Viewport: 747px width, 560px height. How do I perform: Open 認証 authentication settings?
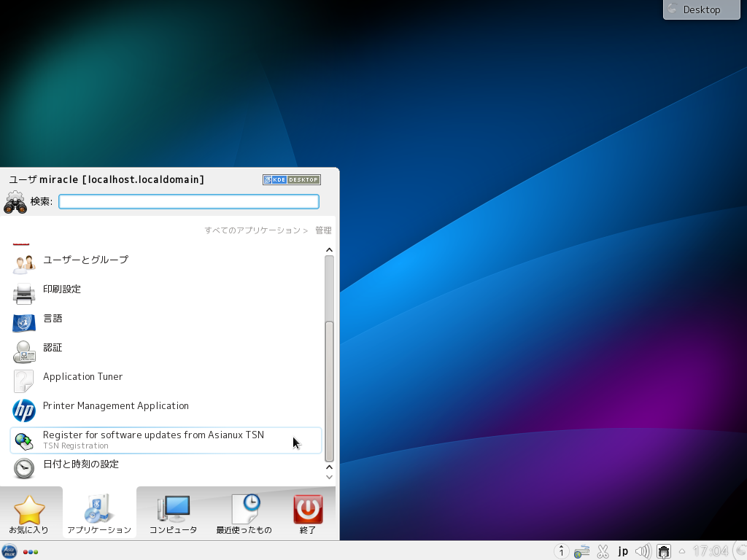coord(53,348)
